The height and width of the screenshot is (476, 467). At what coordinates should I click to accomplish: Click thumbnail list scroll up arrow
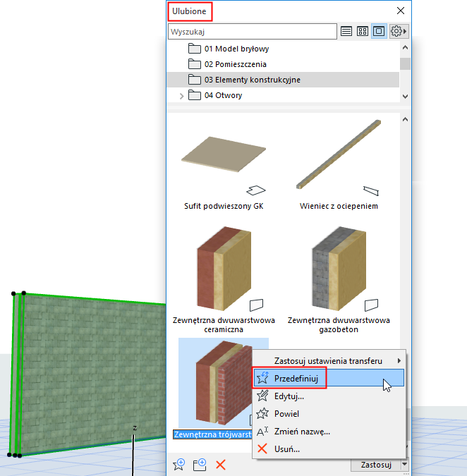(x=405, y=120)
